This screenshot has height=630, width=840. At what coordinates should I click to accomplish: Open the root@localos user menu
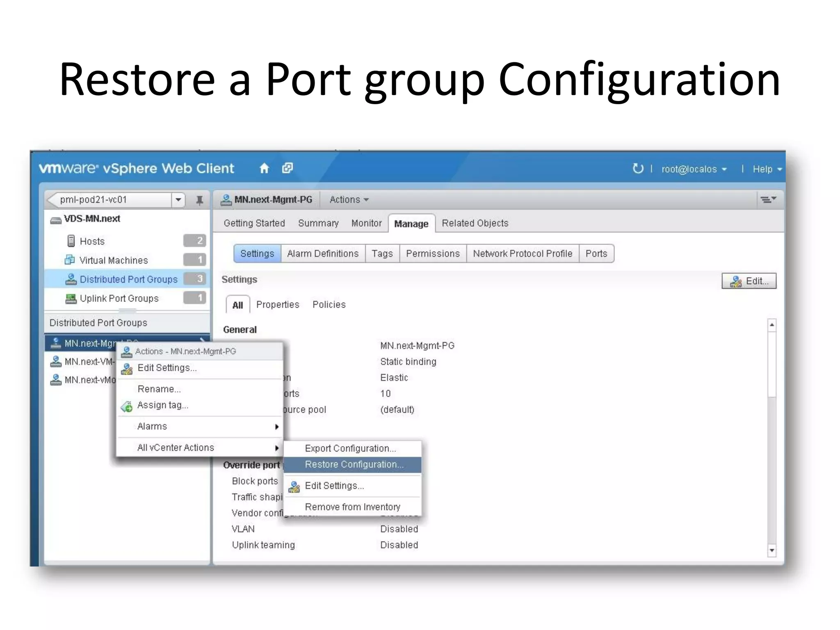(x=694, y=169)
